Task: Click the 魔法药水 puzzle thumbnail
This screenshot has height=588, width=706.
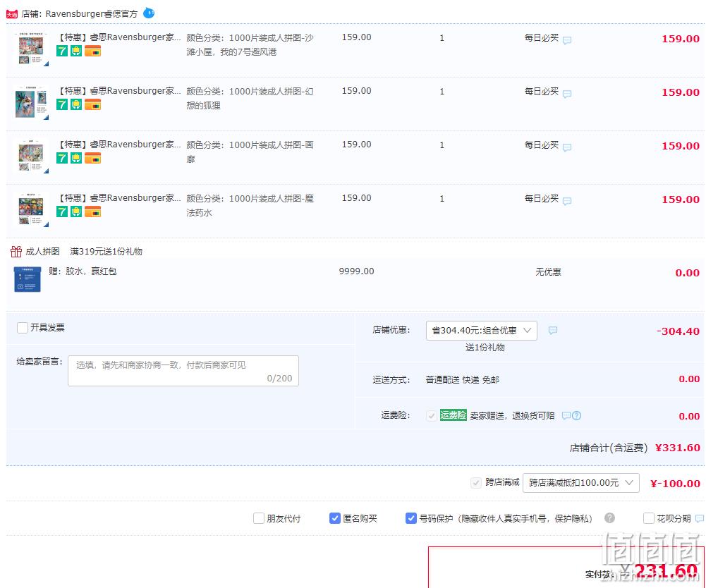Action: 32,210
